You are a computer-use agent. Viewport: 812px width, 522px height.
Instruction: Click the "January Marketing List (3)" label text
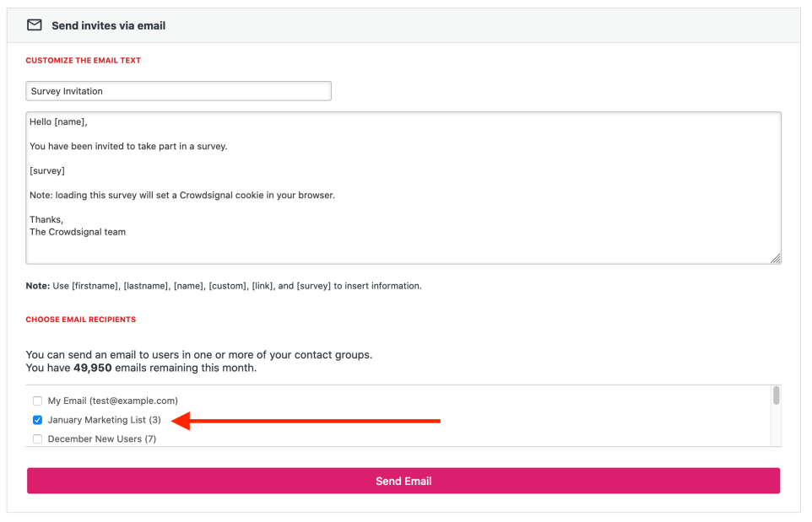104,420
